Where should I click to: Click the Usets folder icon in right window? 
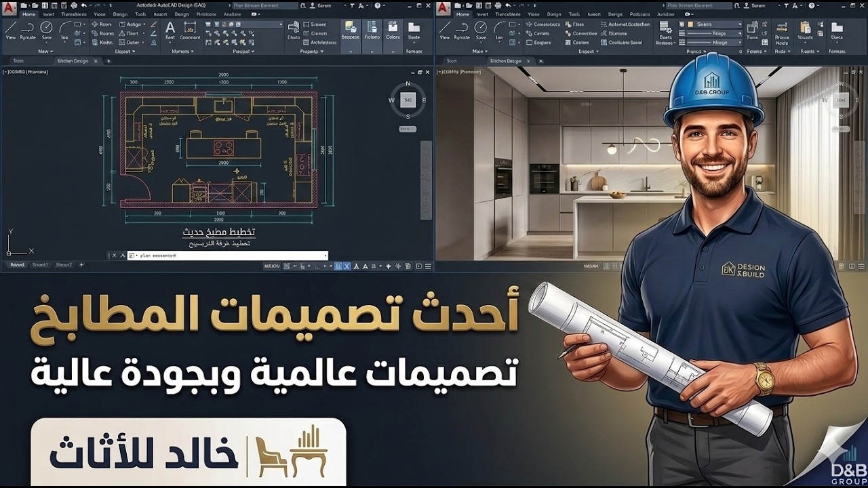click(837, 30)
